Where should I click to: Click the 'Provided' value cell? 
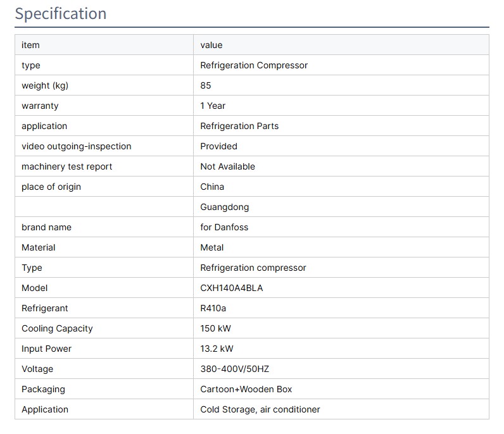(218, 146)
